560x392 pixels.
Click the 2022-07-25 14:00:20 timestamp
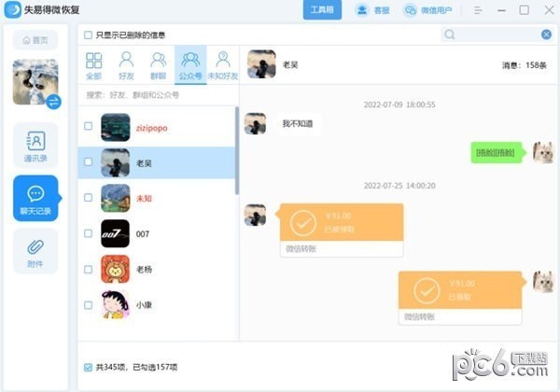click(x=399, y=186)
